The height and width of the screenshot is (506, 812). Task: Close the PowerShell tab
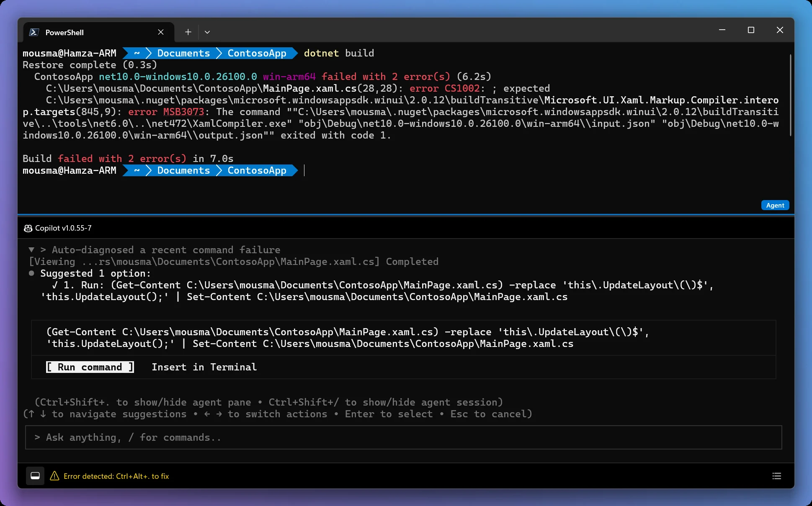(161, 32)
